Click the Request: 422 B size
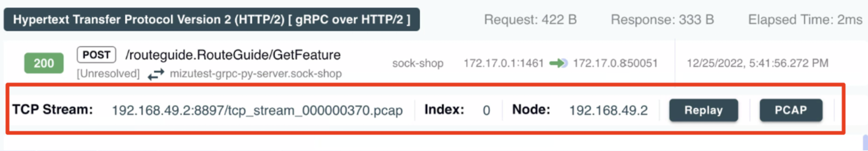Screen dimensions: 868x151 (x=530, y=20)
